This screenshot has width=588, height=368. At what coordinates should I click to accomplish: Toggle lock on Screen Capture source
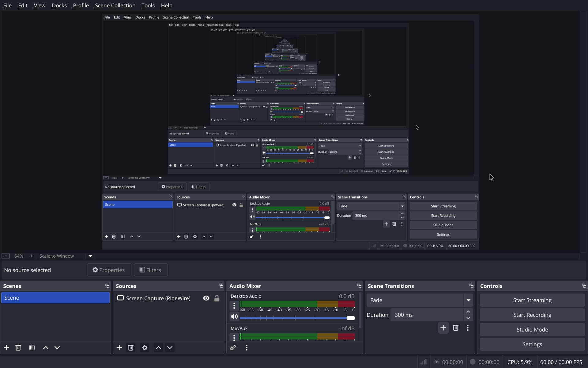pos(217,298)
